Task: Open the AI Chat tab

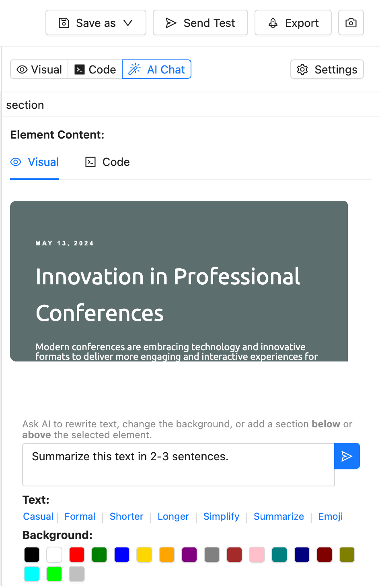Action: click(166, 69)
